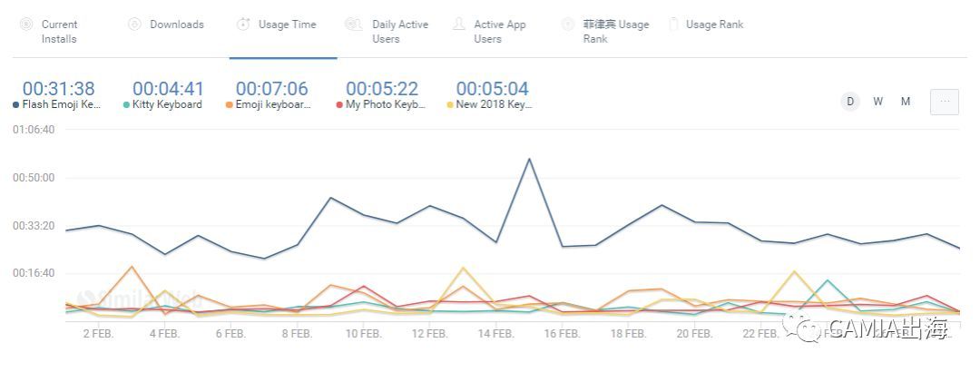Click the Active App Users person icon
Image resolution: width=980 pixels, height=372 pixels.
(459, 24)
